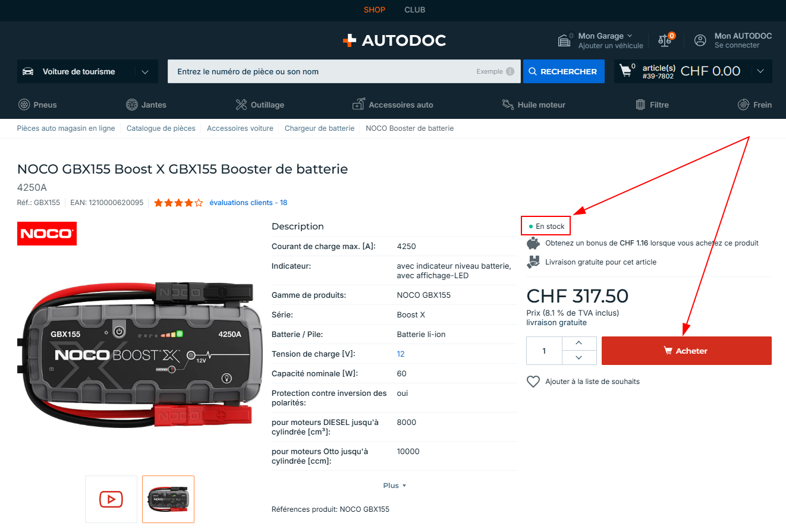Viewport: 786px width, 532px height.
Task: Expand the Plus description details
Action: pyautogui.click(x=395, y=486)
